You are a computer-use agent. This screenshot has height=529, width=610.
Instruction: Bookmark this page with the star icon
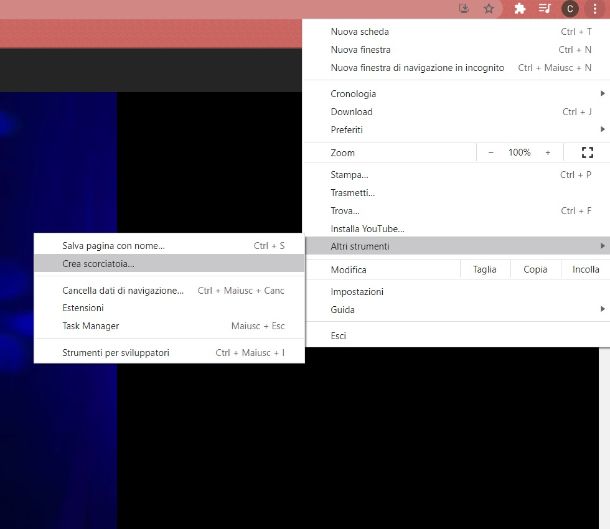pos(489,9)
